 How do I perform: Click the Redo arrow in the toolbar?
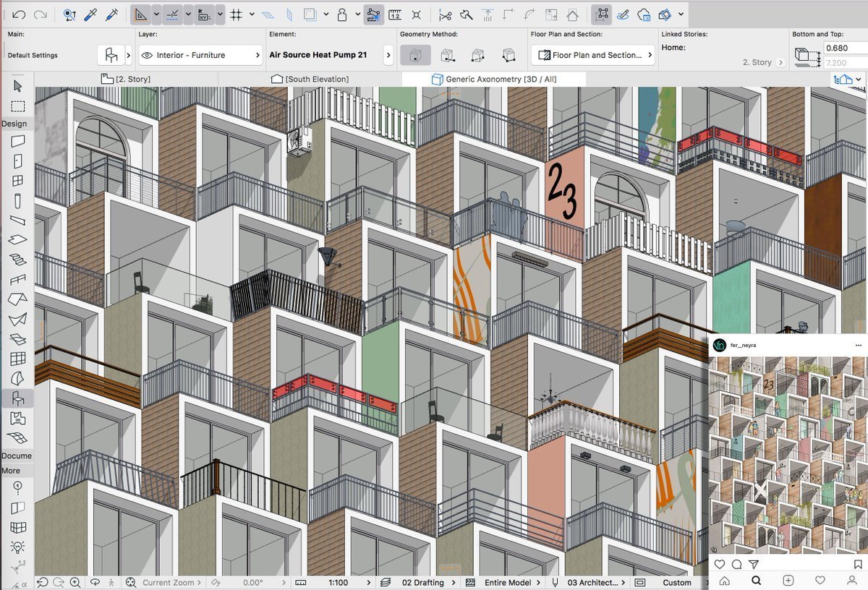pyautogui.click(x=41, y=14)
